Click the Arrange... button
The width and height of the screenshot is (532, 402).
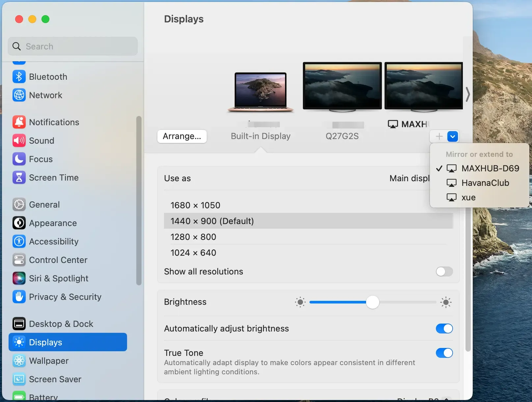point(182,136)
